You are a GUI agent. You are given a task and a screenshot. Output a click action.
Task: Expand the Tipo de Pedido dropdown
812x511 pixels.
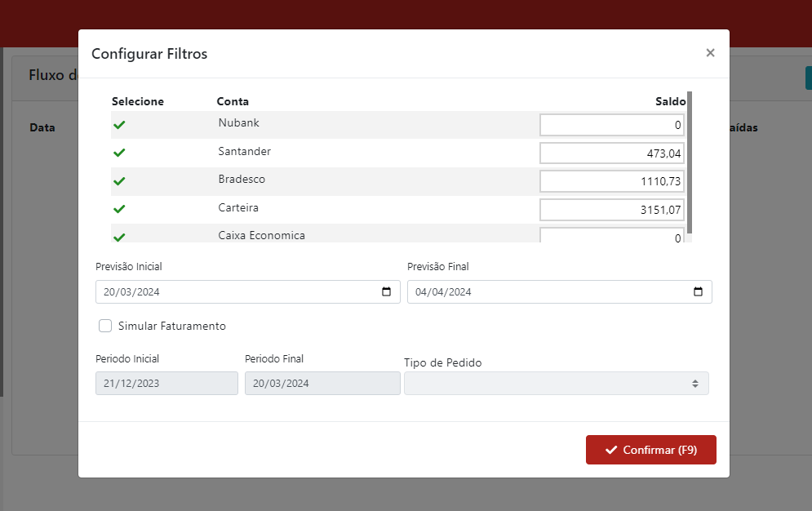click(556, 384)
